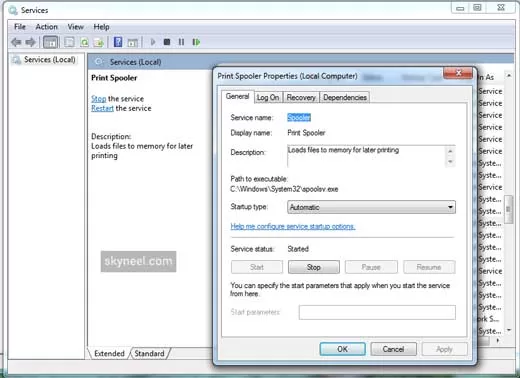
Task: Switch to the General tab
Action: 237,96
